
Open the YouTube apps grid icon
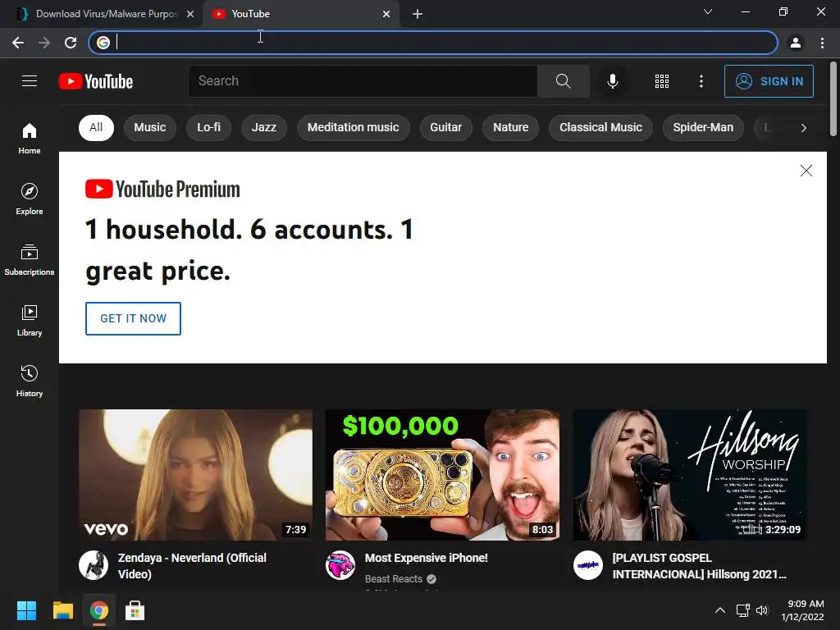coord(662,81)
